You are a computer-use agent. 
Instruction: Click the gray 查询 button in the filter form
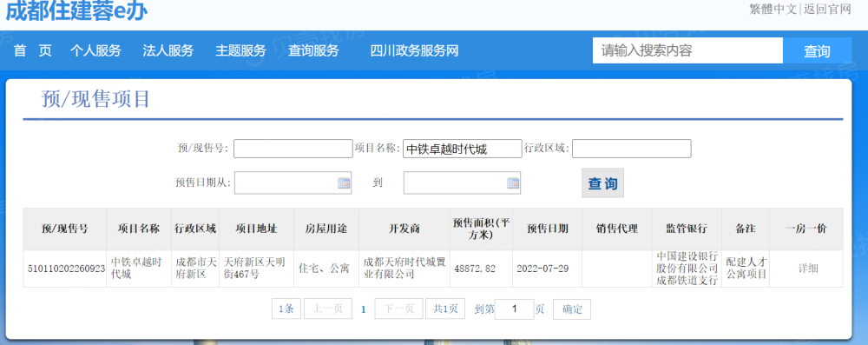click(x=602, y=183)
